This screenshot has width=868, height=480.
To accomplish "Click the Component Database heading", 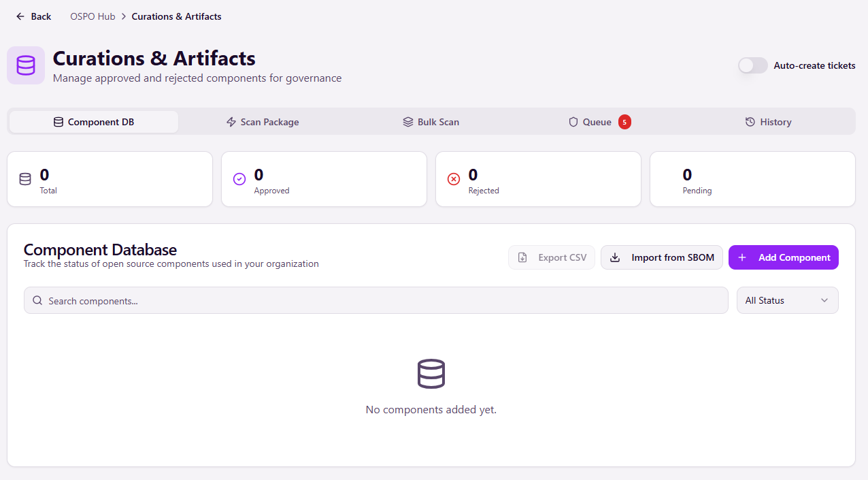I will point(100,249).
